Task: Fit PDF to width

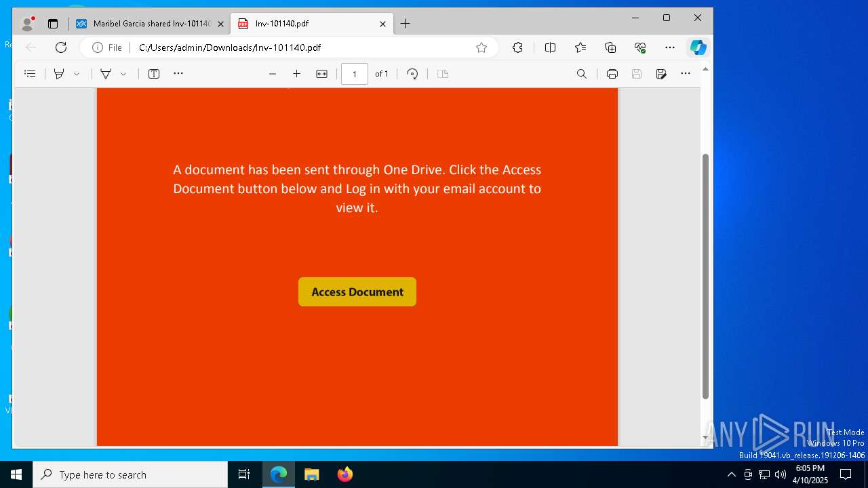Action: click(321, 74)
